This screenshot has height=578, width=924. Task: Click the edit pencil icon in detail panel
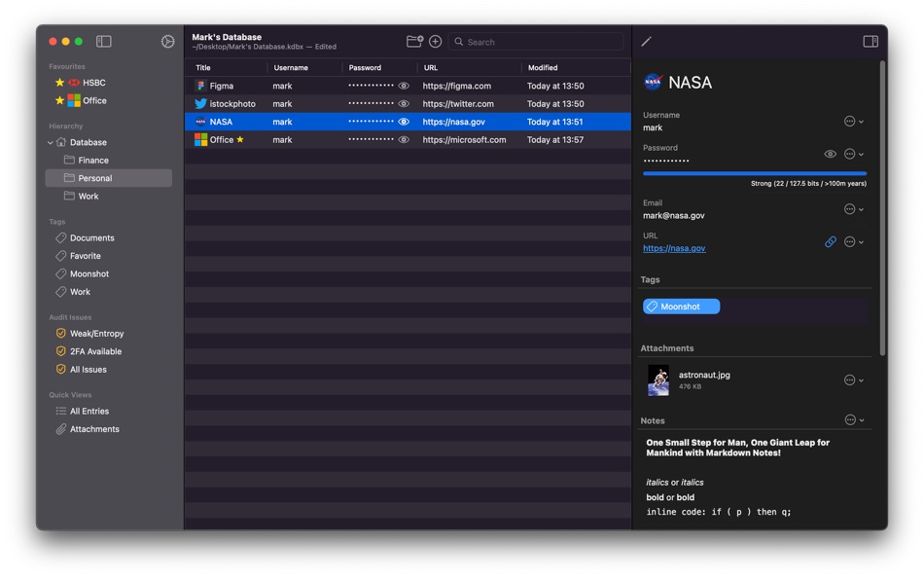click(x=647, y=41)
